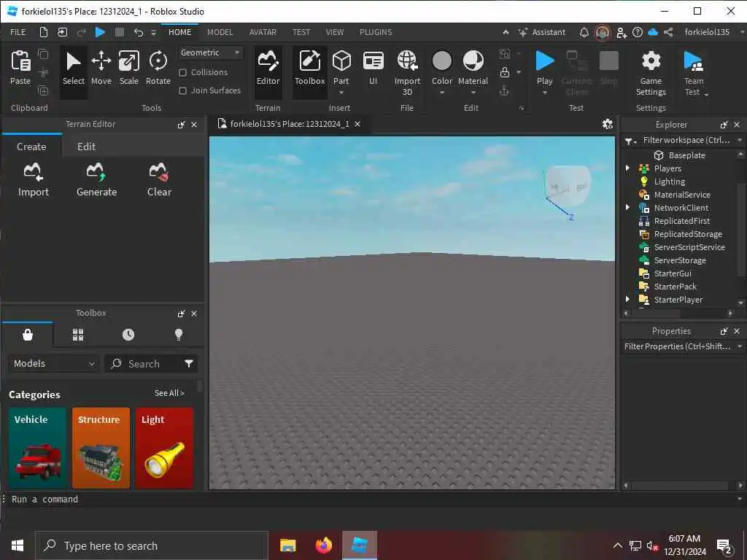Expand the NetworkClient node in Explorer
747x560 pixels.
click(x=627, y=208)
